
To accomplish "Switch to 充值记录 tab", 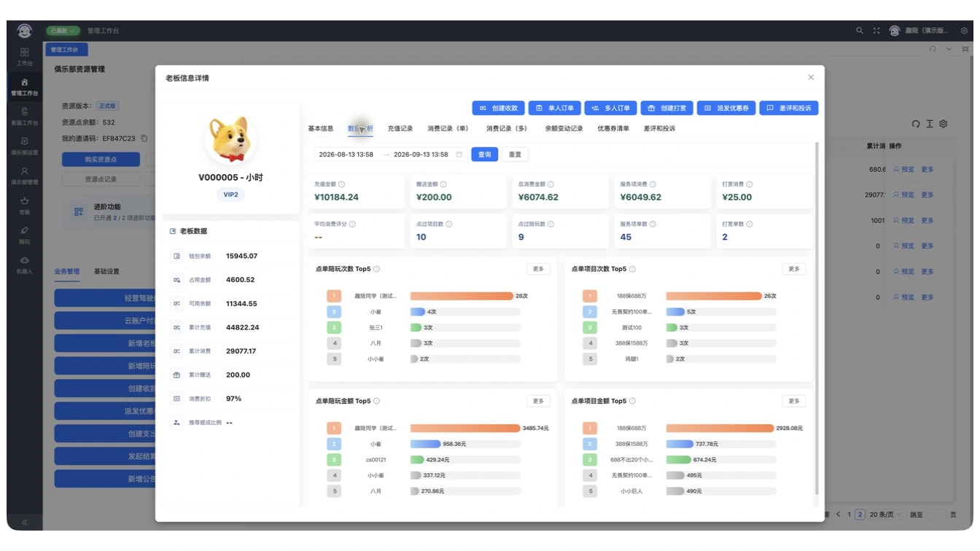I will pyautogui.click(x=400, y=128).
